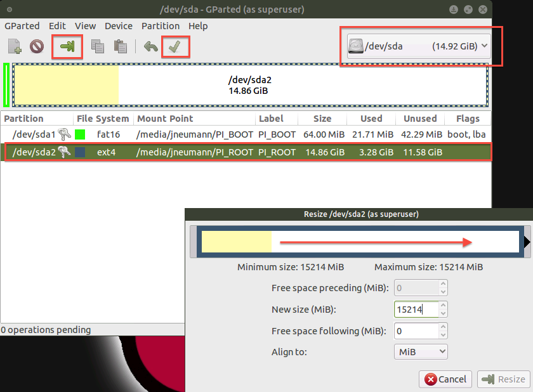Click the right handle arrow of resize bar
Image resolution: width=533 pixels, height=392 pixels.
pos(527,242)
